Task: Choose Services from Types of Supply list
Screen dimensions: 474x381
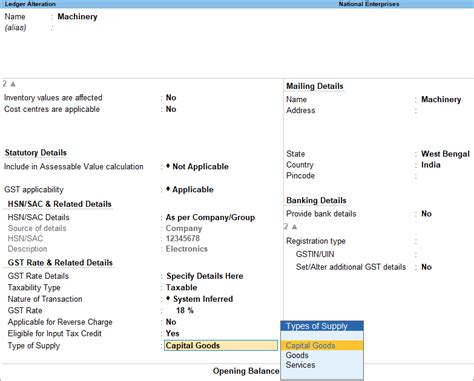Action: [x=300, y=365]
